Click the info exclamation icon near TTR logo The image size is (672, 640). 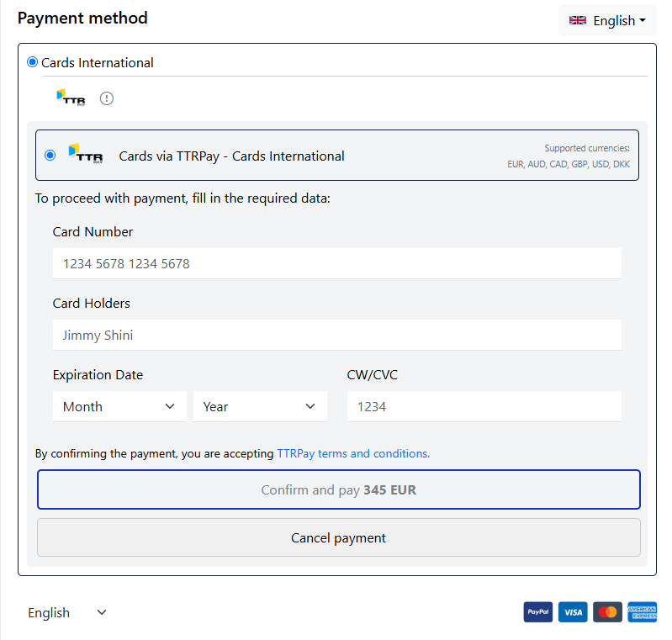[106, 98]
